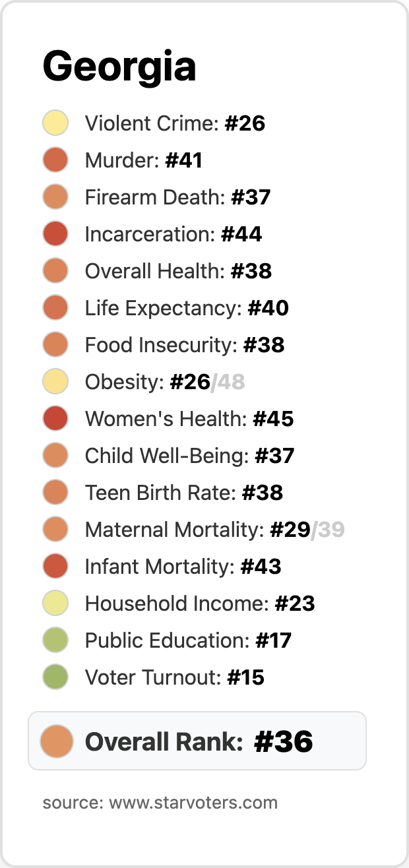Click the green dot beside Voter Turnout

click(x=55, y=677)
